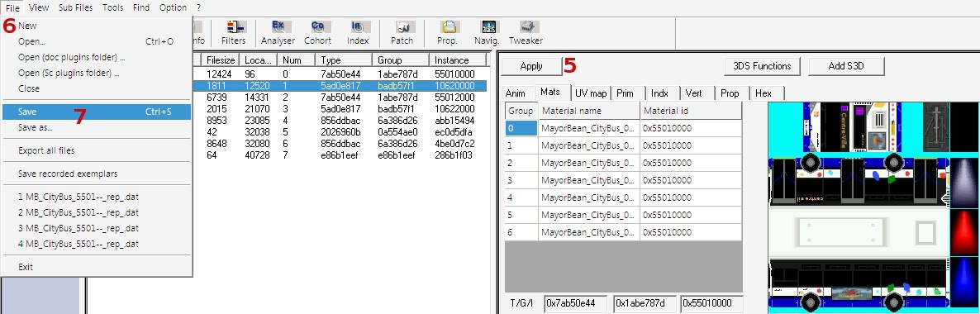980x314 pixels.
Task: Click the Add S3D button
Action: point(846,65)
